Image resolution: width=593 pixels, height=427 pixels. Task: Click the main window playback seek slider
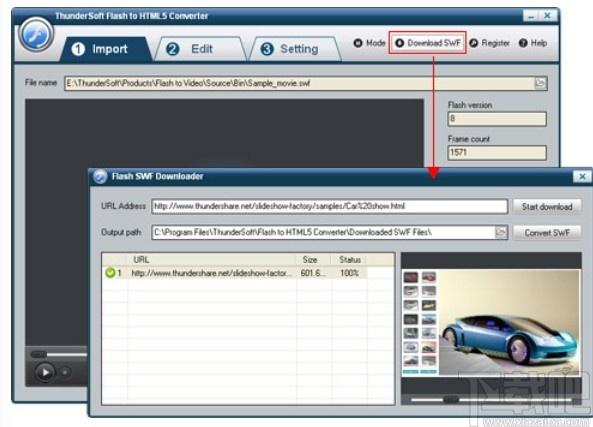click(x=59, y=354)
